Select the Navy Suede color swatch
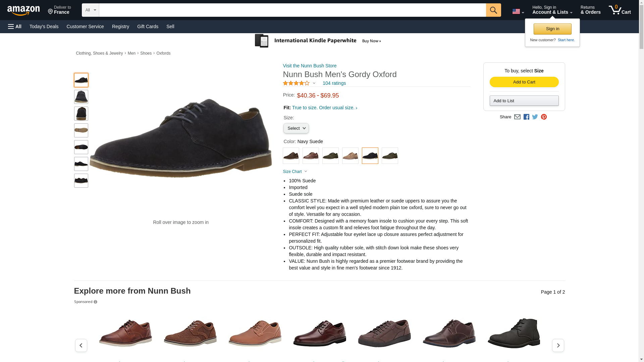Viewport: 644px width, 362px height. (x=370, y=156)
